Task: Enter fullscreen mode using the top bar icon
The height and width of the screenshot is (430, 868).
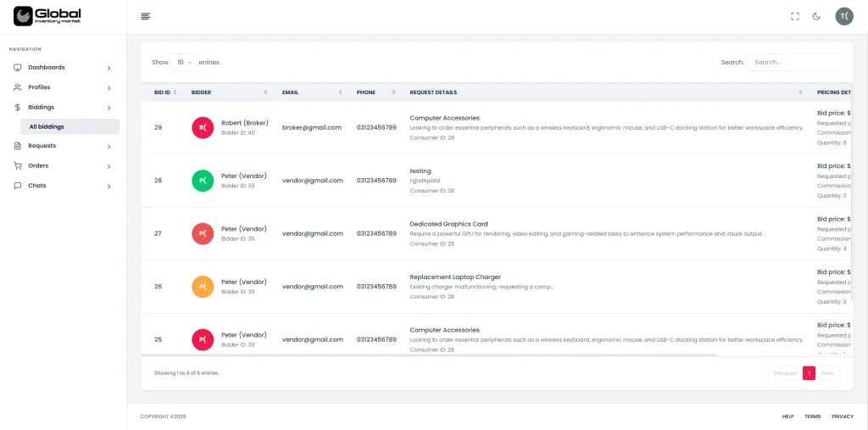Action: point(795,16)
